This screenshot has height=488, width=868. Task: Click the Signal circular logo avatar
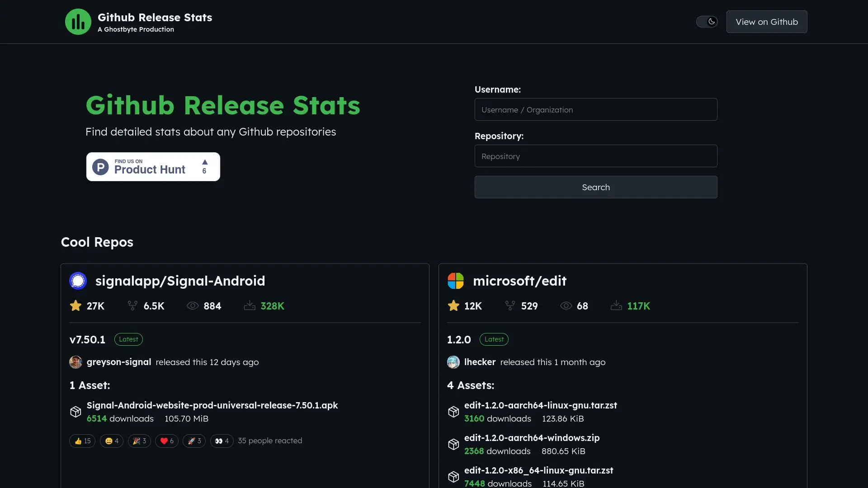coord(78,280)
